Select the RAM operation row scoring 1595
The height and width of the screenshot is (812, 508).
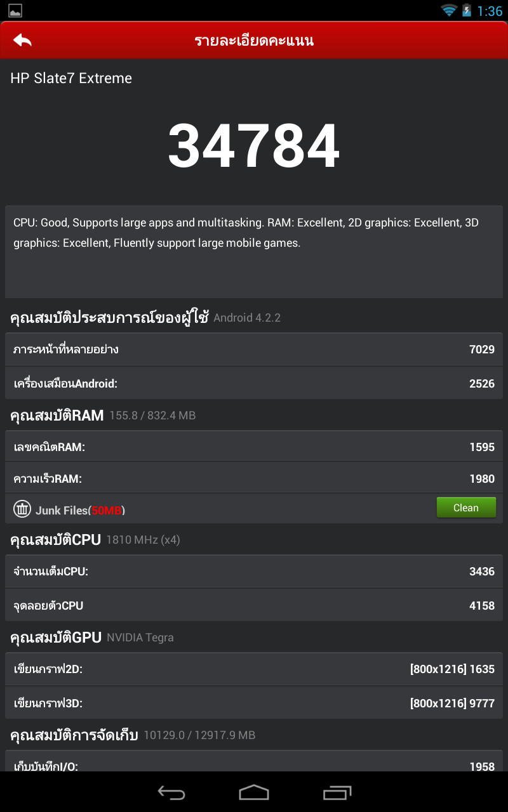[254, 447]
